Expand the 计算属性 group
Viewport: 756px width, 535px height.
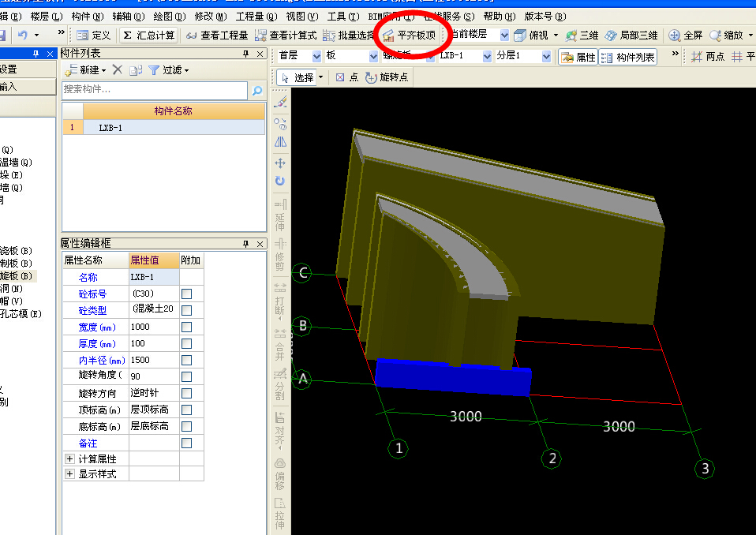click(x=70, y=458)
